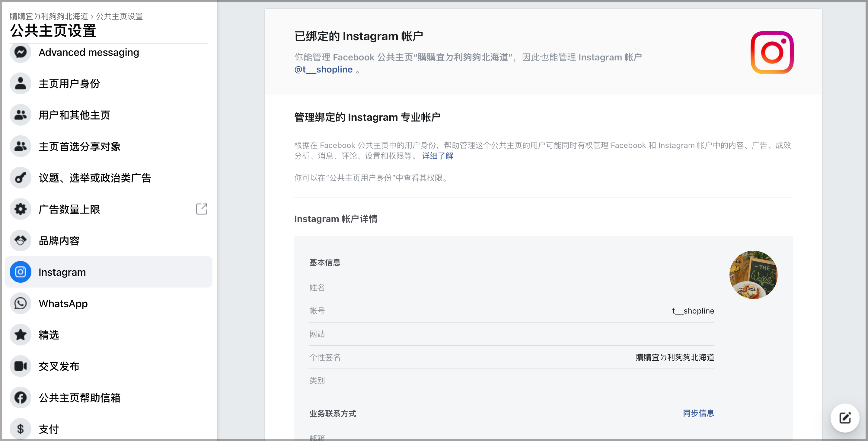Click the Facebook icon beside 公共主页帮助信箱
This screenshot has width=868, height=441.
coord(21,398)
